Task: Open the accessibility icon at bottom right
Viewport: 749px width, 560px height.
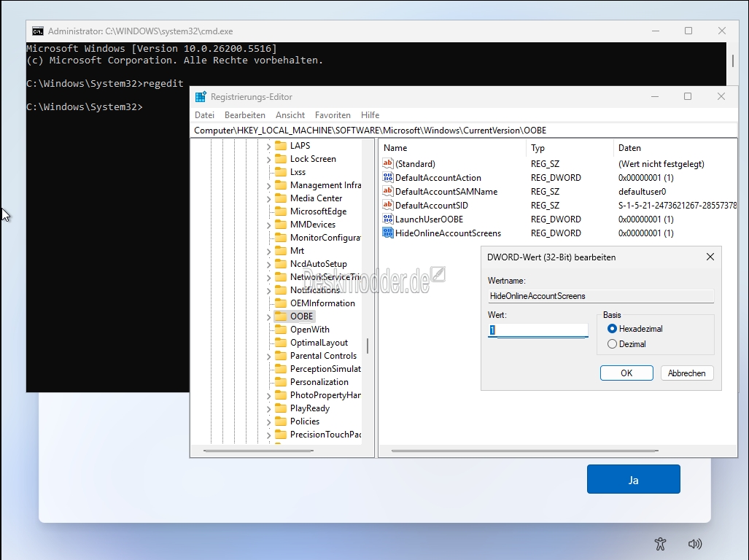Action: click(x=660, y=543)
